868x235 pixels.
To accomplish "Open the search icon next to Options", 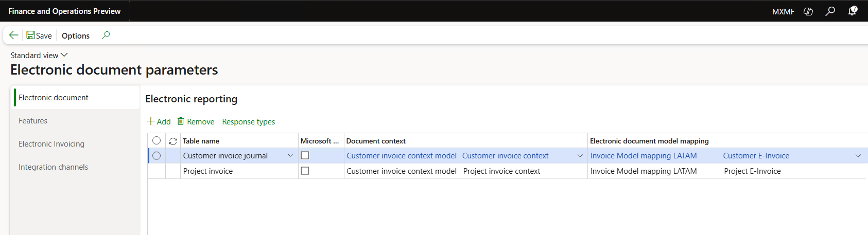I will click(106, 35).
